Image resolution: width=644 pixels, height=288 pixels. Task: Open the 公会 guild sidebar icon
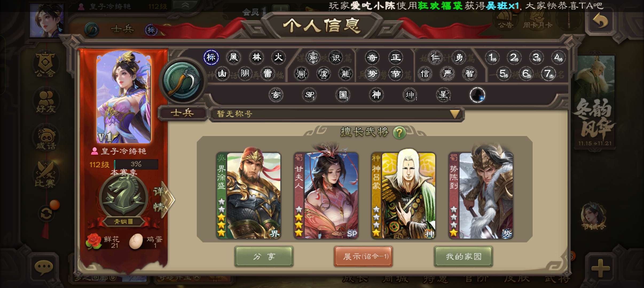pyautogui.click(x=45, y=65)
